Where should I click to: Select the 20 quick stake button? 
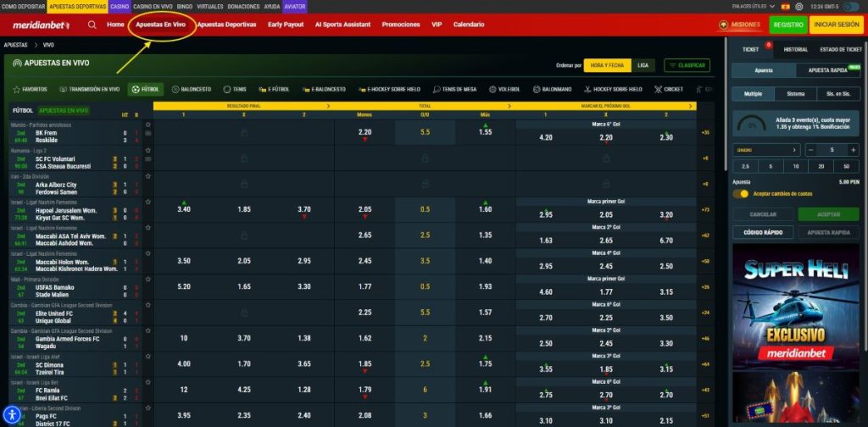click(822, 167)
